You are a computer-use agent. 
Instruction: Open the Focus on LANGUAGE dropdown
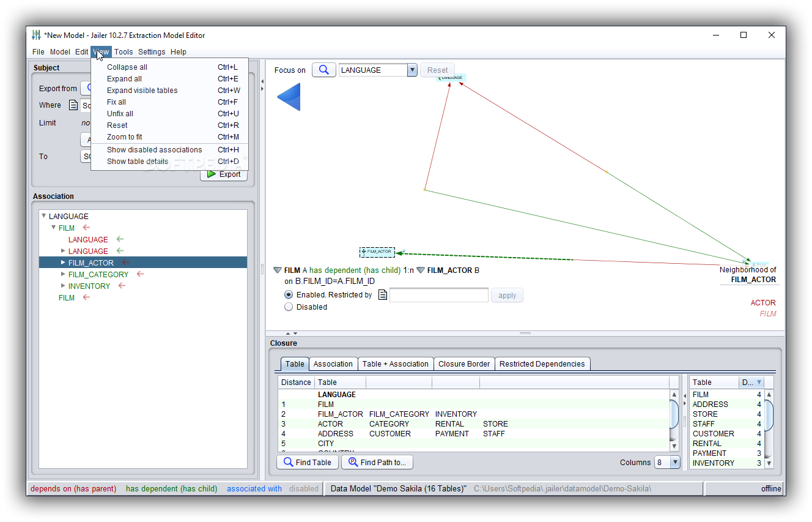coord(412,70)
